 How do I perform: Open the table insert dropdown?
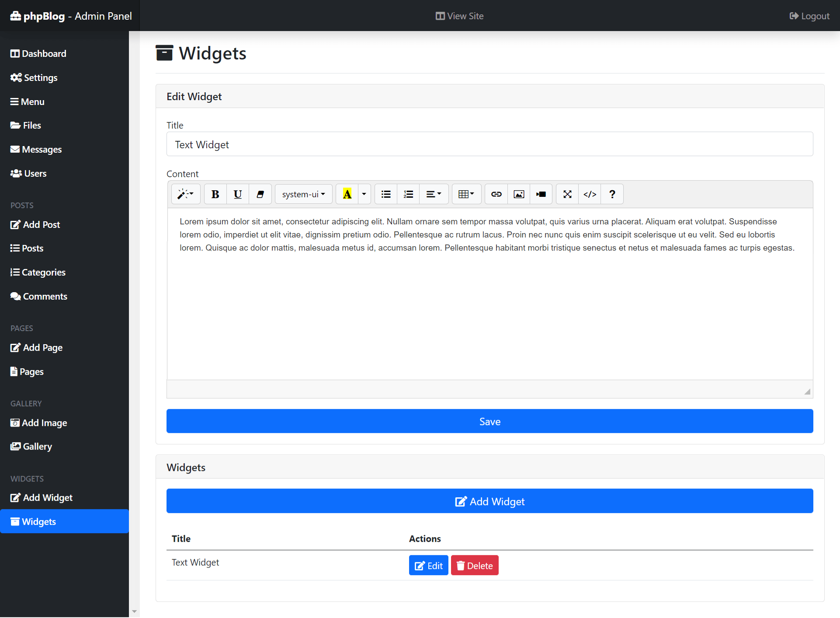pos(466,194)
